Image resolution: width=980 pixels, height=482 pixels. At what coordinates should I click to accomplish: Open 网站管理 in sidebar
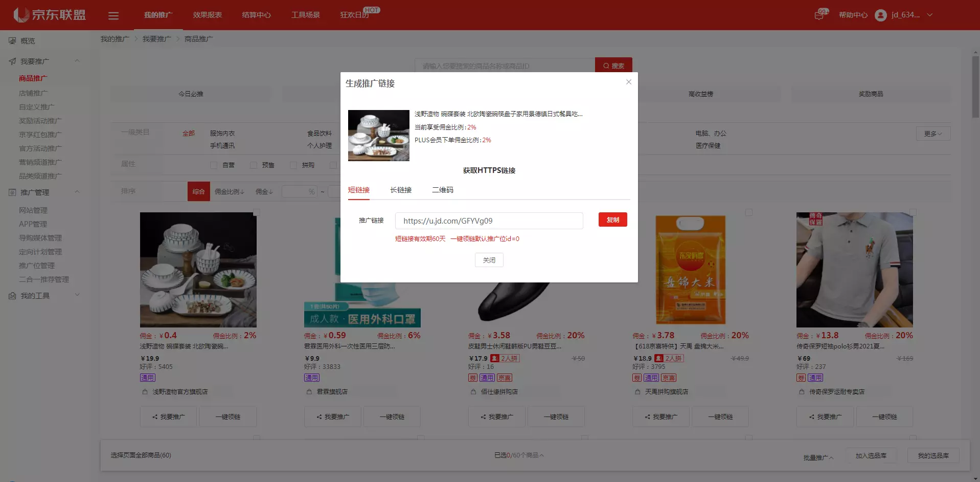coord(33,210)
